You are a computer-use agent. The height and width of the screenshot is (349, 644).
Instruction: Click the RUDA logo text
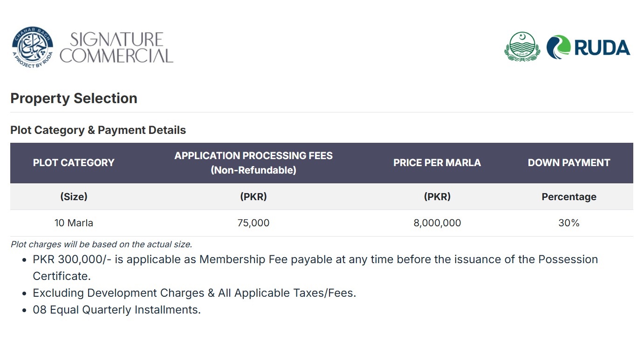602,48
